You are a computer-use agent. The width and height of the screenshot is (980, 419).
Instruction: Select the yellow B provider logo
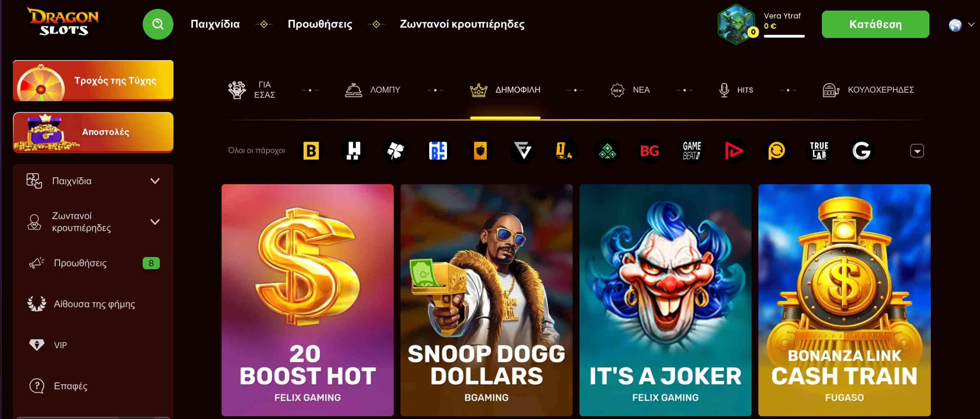click(x=311, y=151)
